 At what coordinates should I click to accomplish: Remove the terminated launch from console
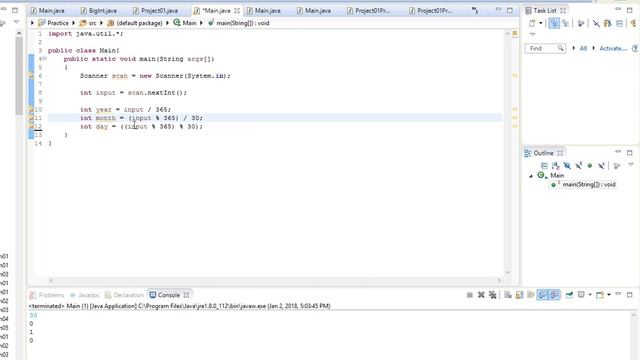tap(481, 295)
